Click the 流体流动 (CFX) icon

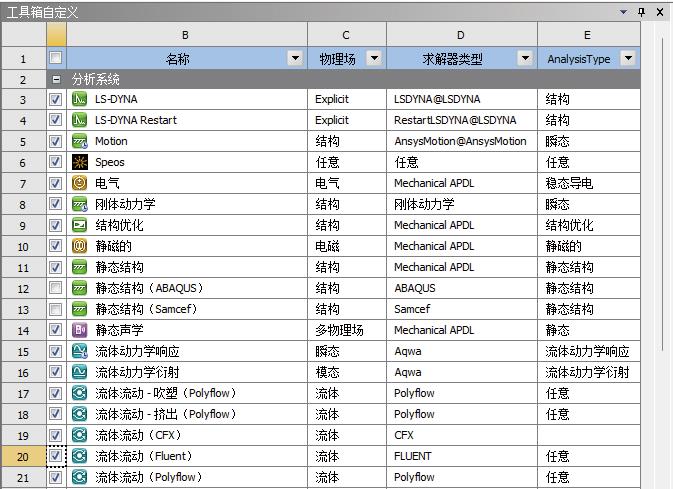(79, 435)
